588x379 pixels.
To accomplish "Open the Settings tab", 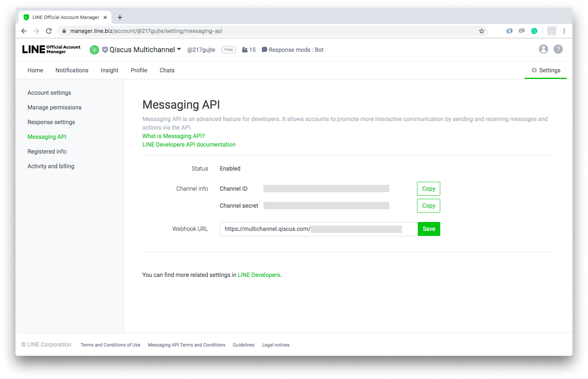I will coord(545,70).
